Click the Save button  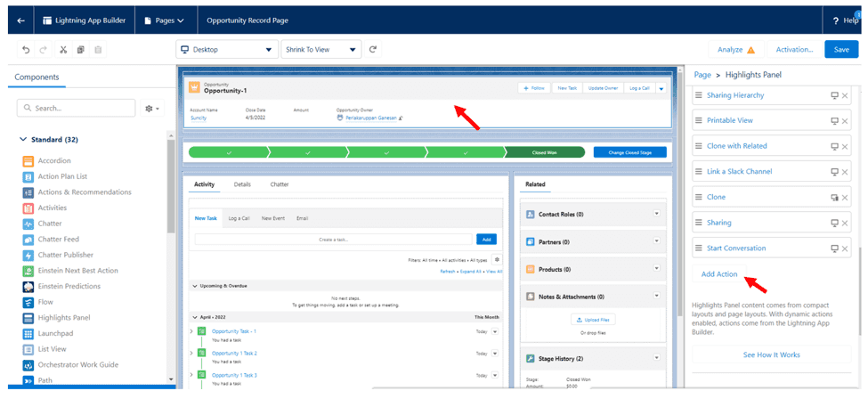click(x=841, y=49)
